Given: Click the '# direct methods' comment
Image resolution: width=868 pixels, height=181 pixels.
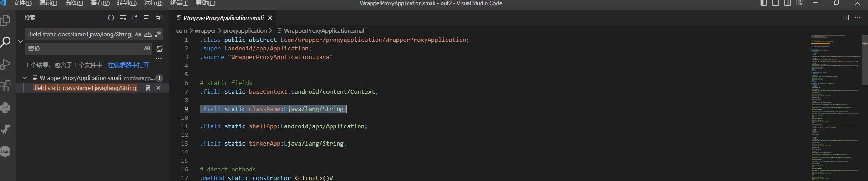Looking at the screenshot, I should pos(228,169).
